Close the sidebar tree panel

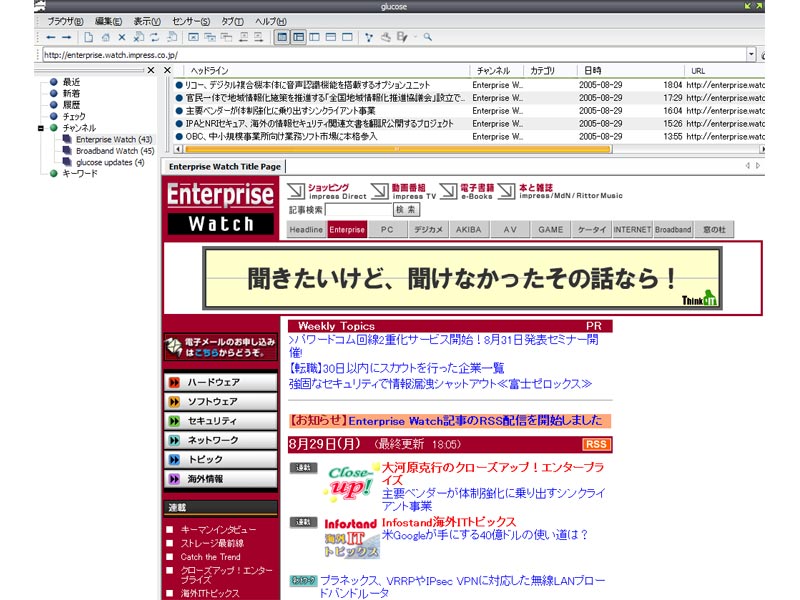coord(151,70)
